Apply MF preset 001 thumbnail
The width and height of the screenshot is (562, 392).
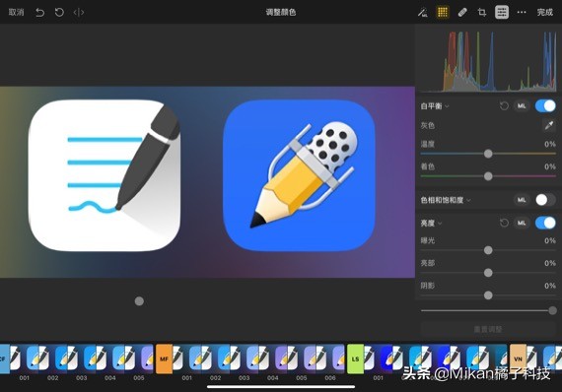(x=186, y=359)
